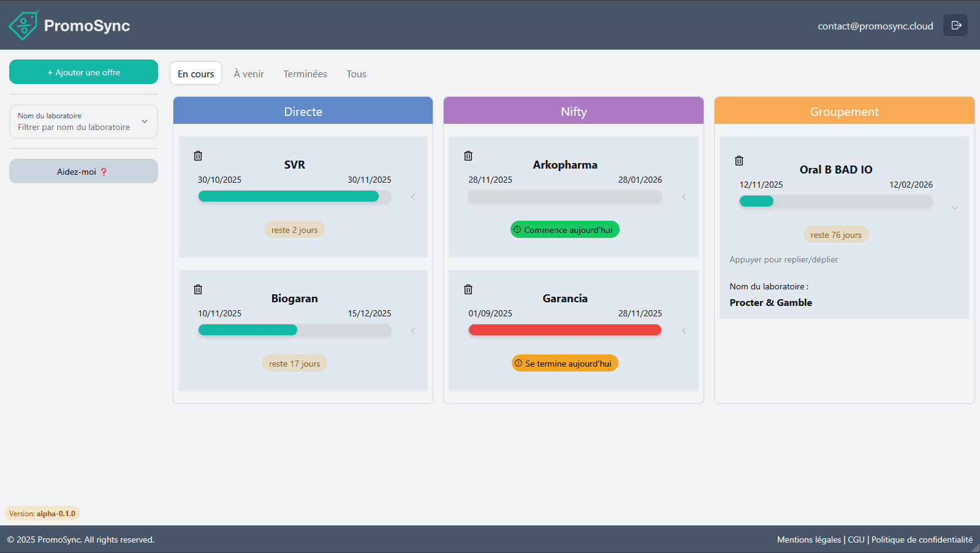Open the Mentions légales link
The width and height of the screenshot is (980, 553).
tap(809, 540)
